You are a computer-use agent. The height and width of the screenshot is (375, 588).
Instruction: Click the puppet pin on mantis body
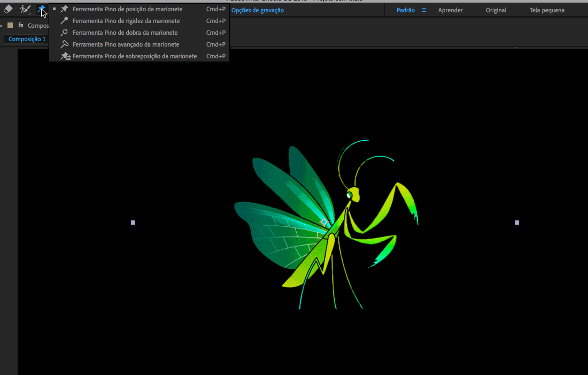[x=325, y=222]
